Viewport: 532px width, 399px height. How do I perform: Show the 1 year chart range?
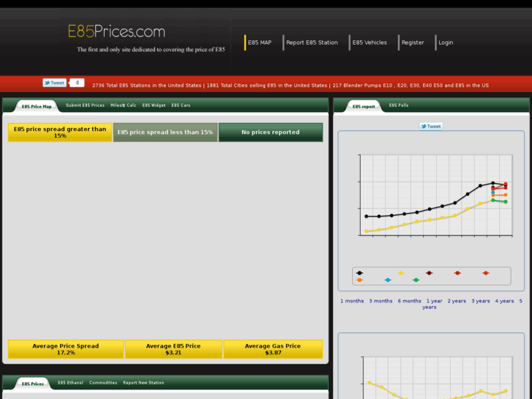434,301
